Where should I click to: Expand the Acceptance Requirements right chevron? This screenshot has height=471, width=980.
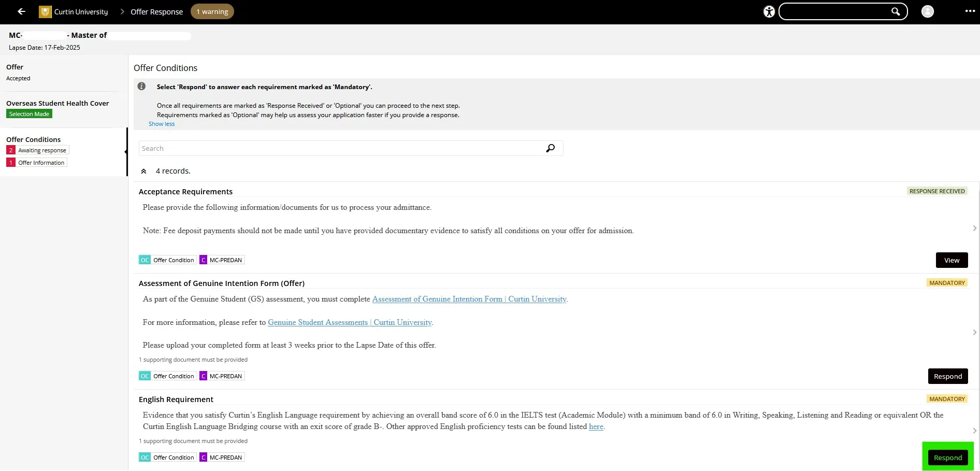tap(974, 228)
